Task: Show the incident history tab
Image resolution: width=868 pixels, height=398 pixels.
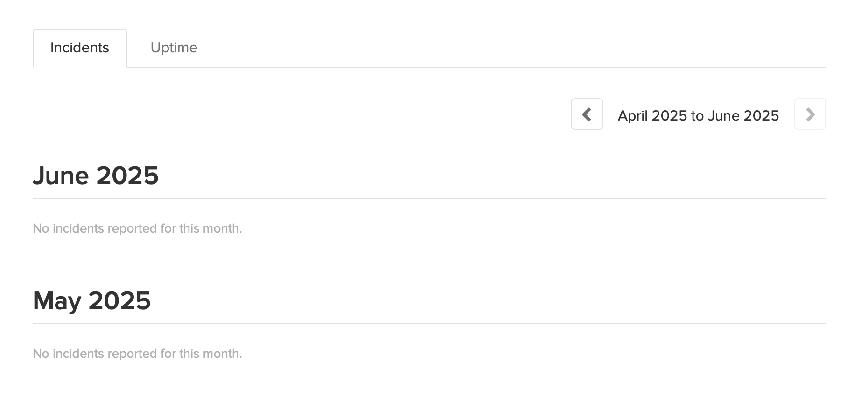Action: coord(80,48)
